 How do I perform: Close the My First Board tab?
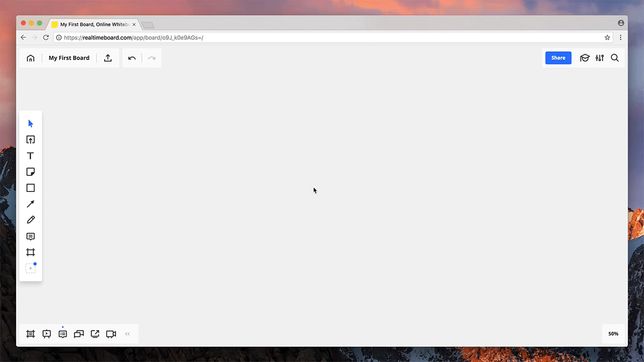[x=134, y=24]
